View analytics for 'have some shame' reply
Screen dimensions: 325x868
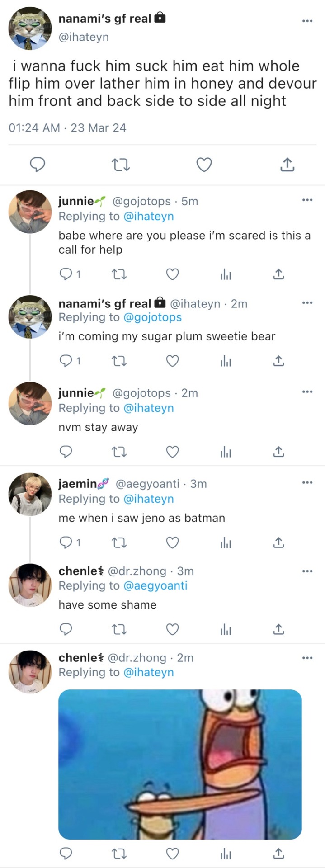coord(226,629)
